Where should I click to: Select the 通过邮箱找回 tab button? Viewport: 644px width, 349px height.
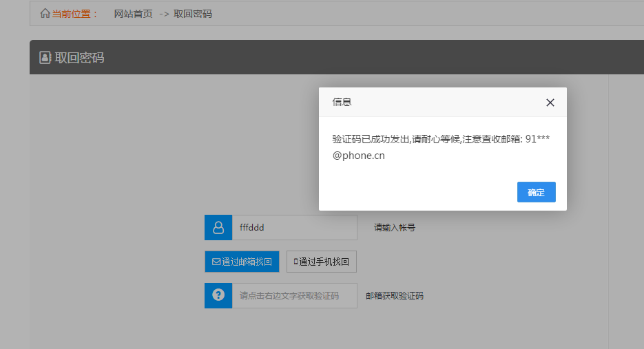[x=242, y=262]
